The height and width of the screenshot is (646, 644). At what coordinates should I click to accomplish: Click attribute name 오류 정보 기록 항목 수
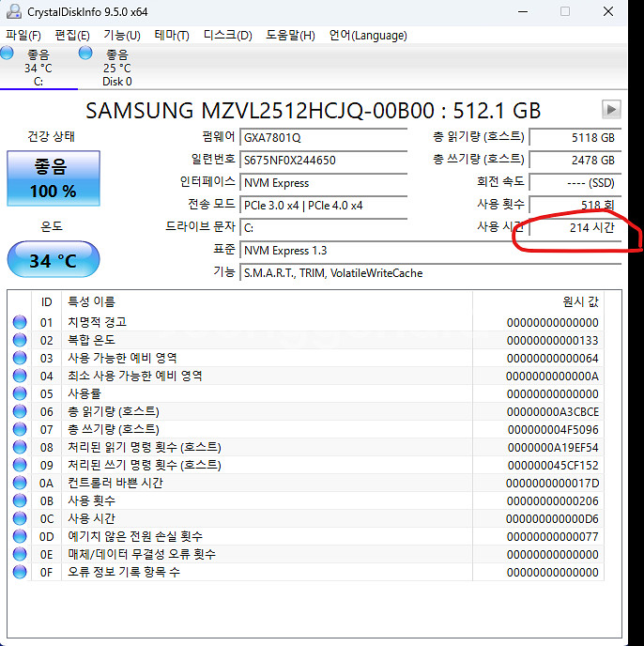[x=124, y=572]
